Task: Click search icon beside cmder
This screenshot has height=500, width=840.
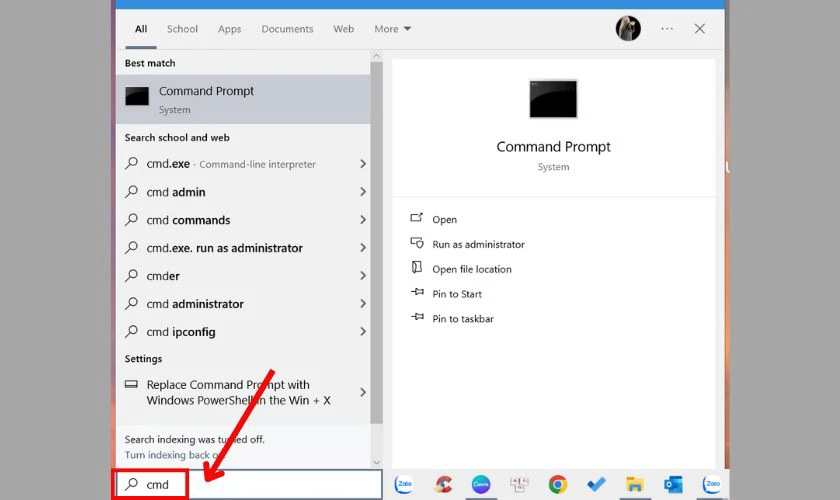Action: coord(131,275)
